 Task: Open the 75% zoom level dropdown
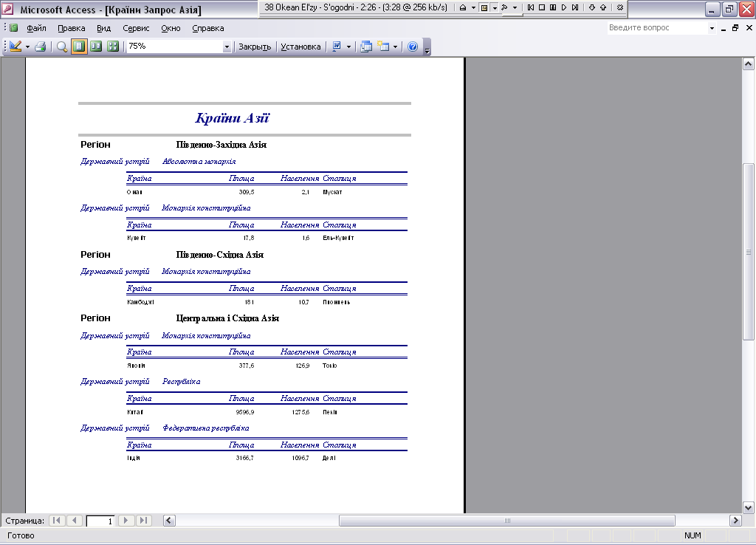click(x=227, y=47)
